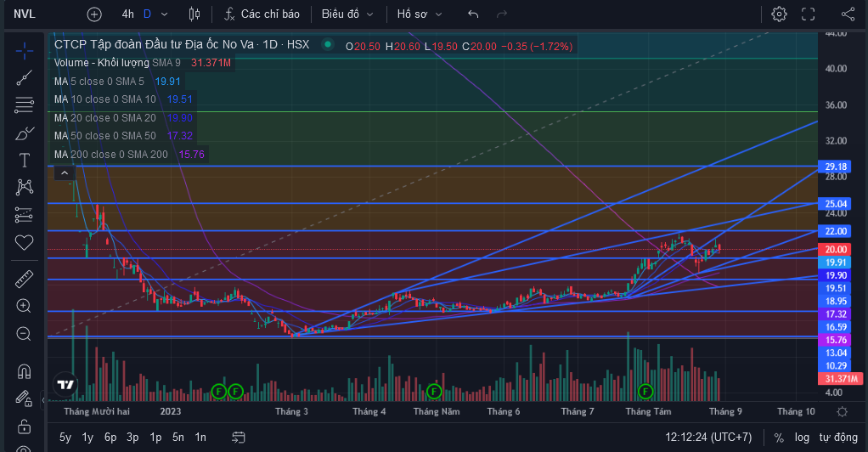
Task: Select the trend line drawing tool
Action: 25,78
